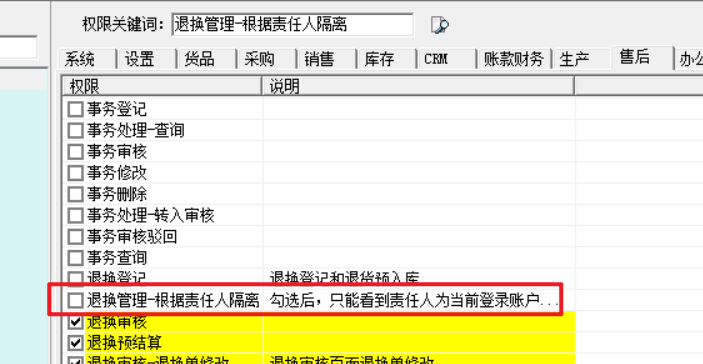Image resolution: width=703 pixels, height=364 pixels.
Task: Click the search icon beside the keyword field
Action: [x=439, y=25]
